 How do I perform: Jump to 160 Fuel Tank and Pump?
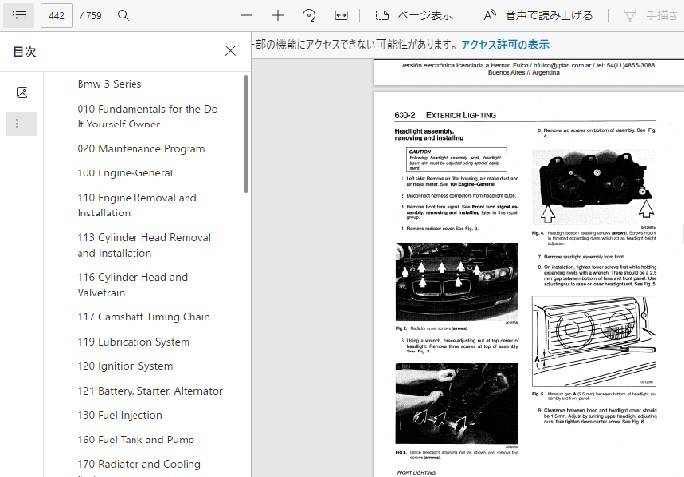(136, 439)
